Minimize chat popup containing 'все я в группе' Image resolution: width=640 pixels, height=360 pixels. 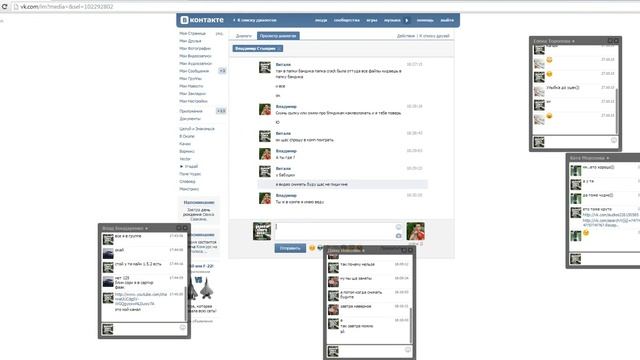point(179,228)
